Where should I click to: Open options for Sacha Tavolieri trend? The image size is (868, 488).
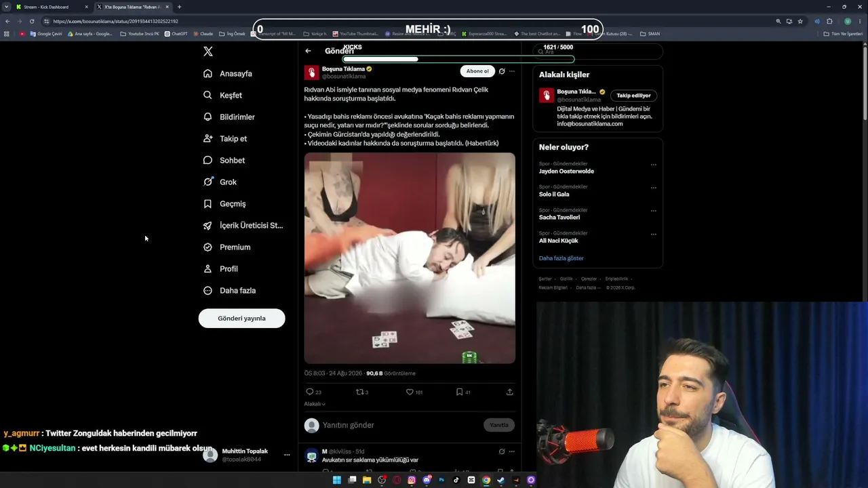pyautogui.click(x=654, y=211)
